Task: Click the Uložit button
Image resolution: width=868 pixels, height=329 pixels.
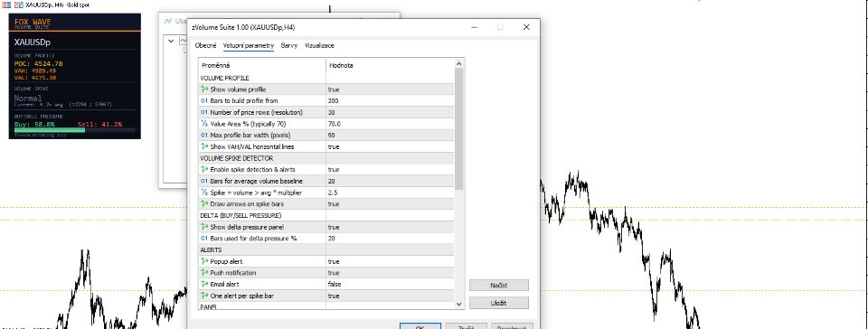Action: (499, 303)
